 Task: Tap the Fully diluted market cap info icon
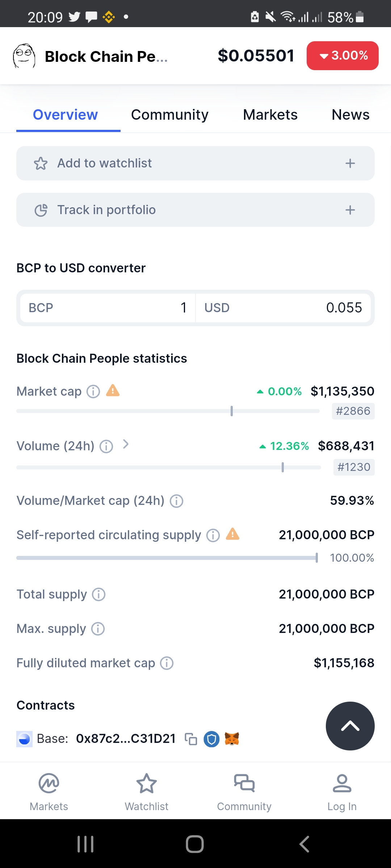pos(167,663)
